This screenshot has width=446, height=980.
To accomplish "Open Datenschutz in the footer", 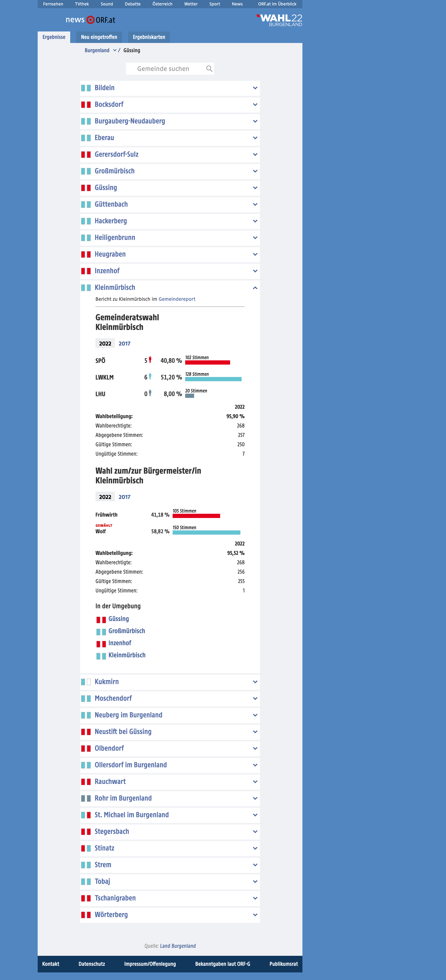I will point(92,964).
